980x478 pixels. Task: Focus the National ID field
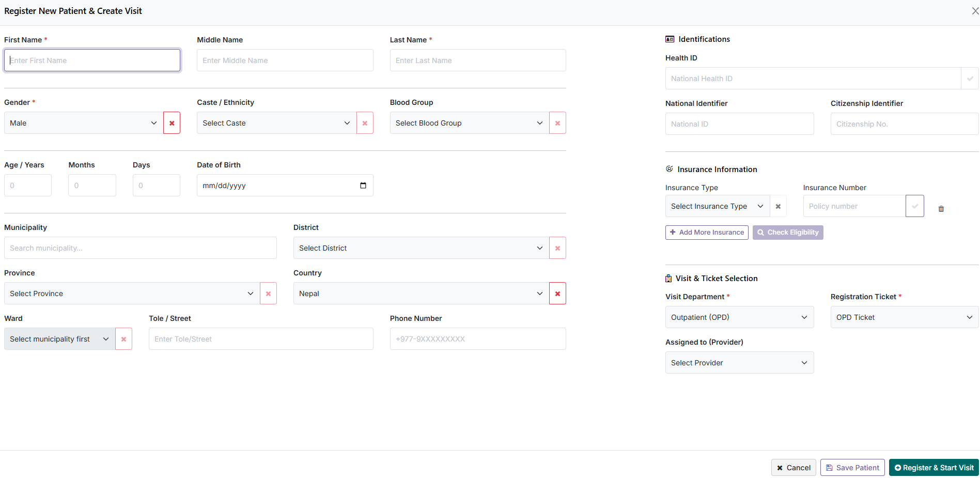click(739, 124)
